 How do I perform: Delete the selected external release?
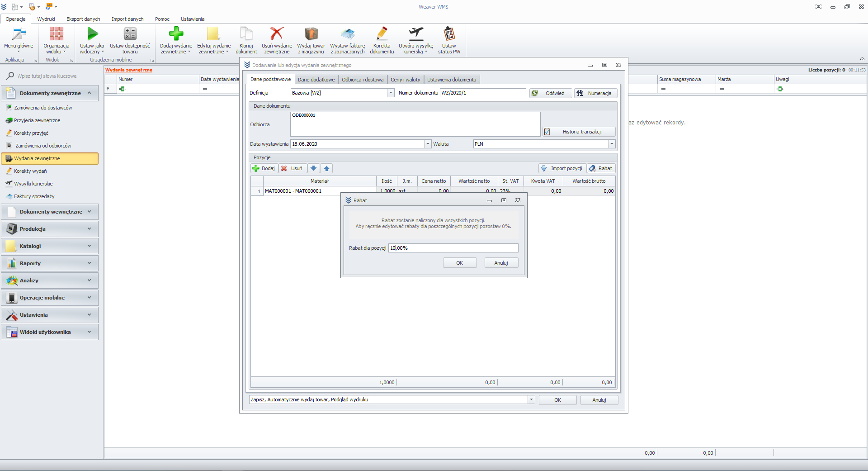pyautogui.click(x=277, y=41)
